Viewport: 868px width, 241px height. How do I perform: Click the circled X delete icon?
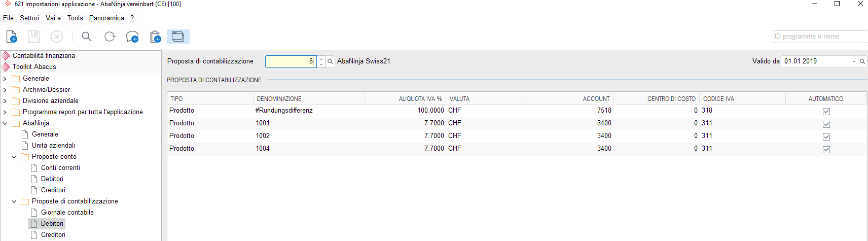[x=57, y=37]
